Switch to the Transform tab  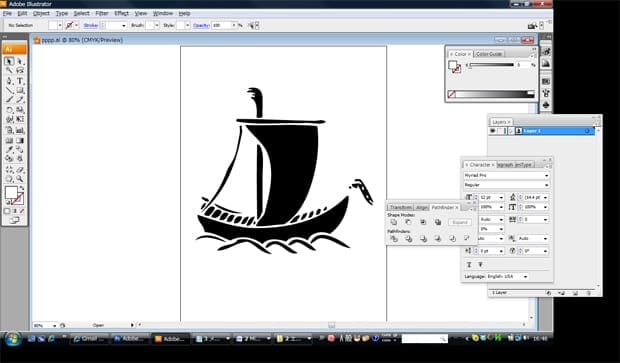coord(400,207)
